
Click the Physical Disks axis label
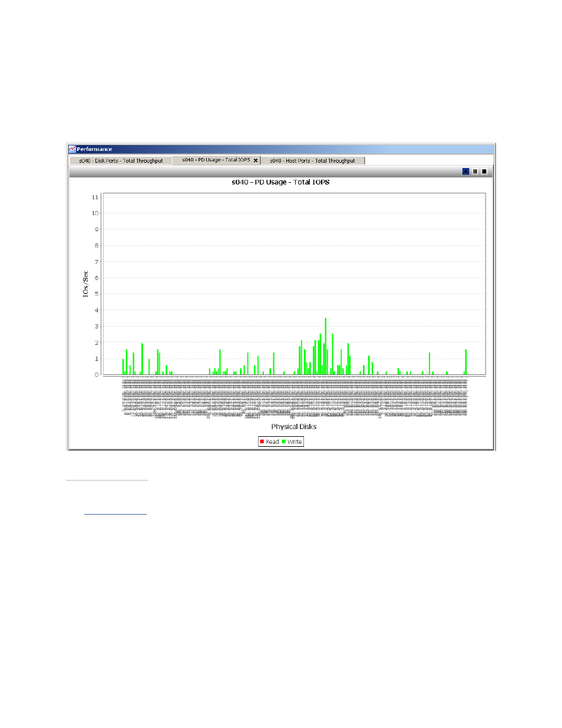(x=293, y=427)
